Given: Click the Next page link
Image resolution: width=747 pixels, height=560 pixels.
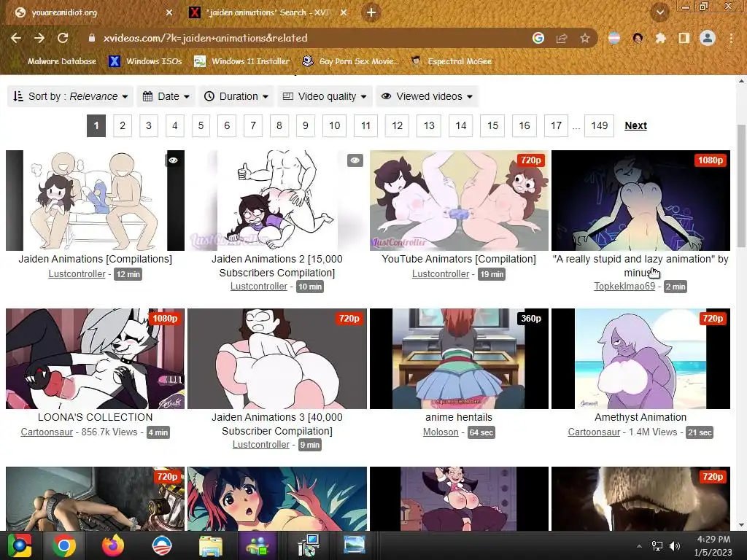Looking at the screenshot, I should (635, 125).
